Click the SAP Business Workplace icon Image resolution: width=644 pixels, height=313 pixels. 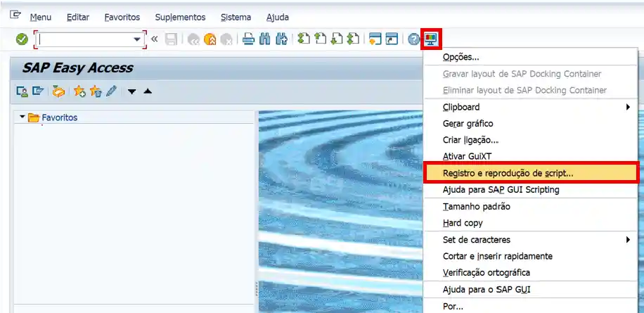(x=58, y=91)
